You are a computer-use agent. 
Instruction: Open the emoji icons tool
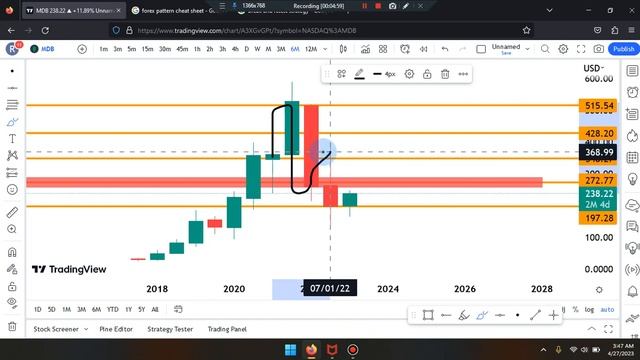12,189
